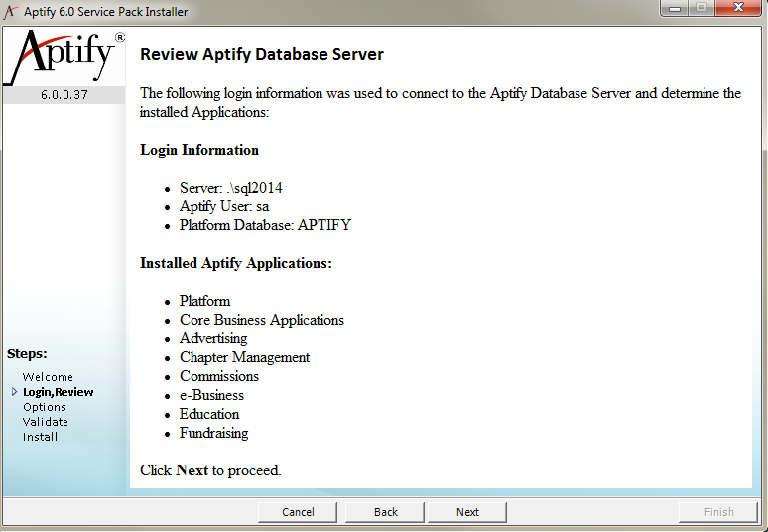The width and height of the screenshot is (768, 532).
Task: Click Core Business Applications in the list
Action: (x=262, y=320)
